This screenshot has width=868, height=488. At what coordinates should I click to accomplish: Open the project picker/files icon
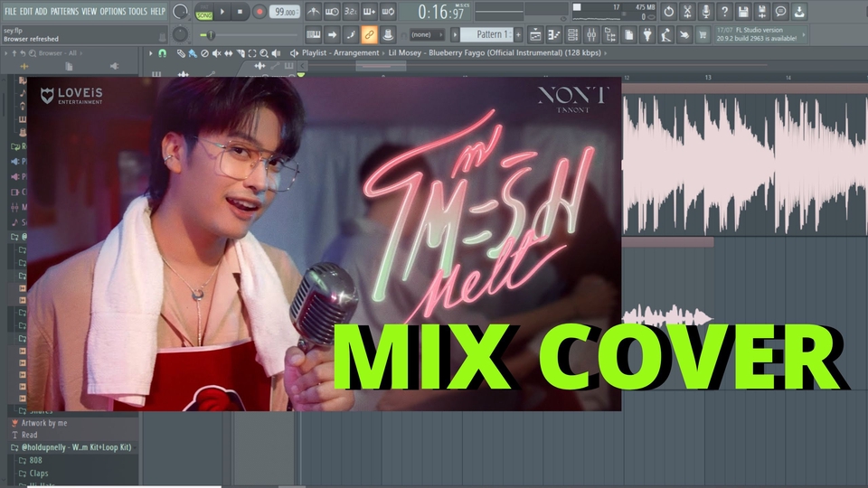point(629,35)
